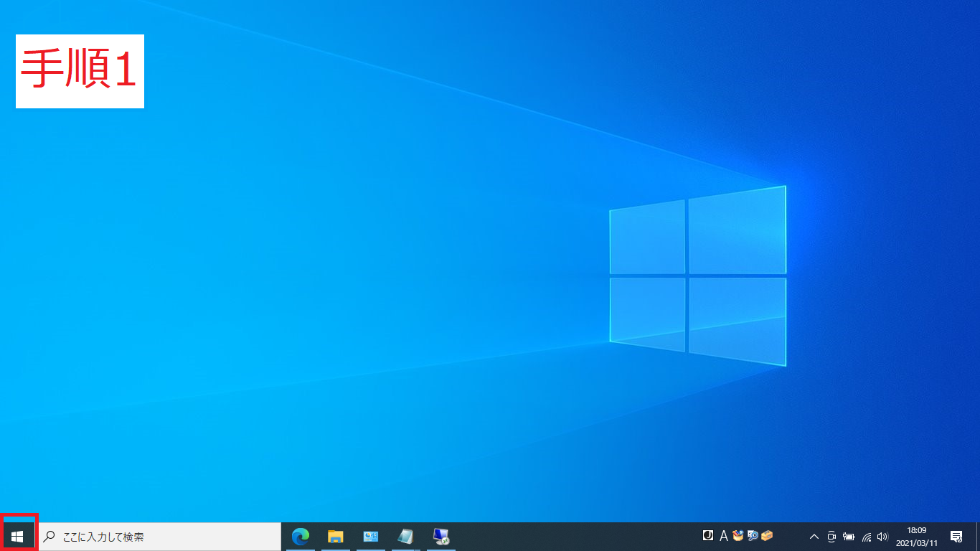The width and height of the screenshot is (980, 551).
Task: Open the Windows Start menu
Action: point(18,536)
